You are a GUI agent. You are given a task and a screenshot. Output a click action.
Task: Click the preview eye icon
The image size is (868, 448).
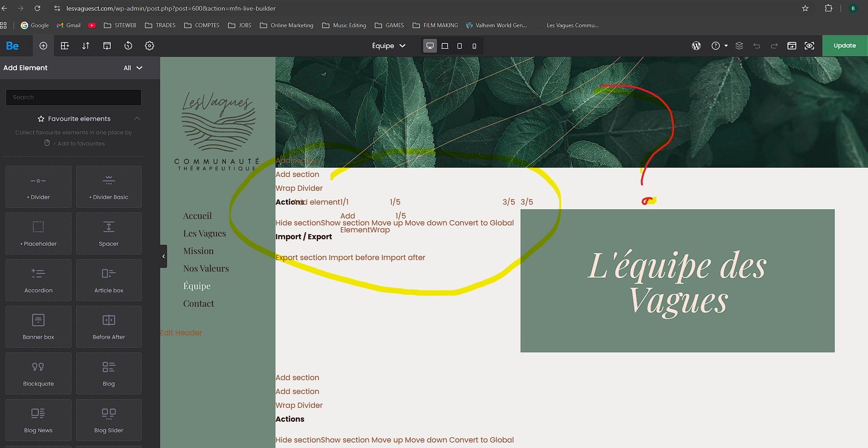point(809,46)
